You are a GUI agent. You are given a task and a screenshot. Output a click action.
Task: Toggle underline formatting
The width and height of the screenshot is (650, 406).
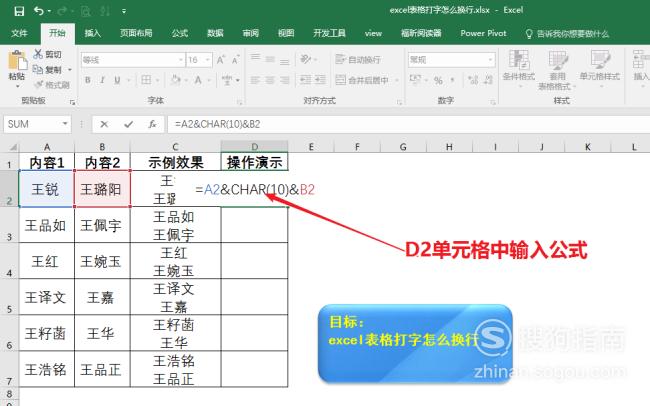tap(117, 80)
